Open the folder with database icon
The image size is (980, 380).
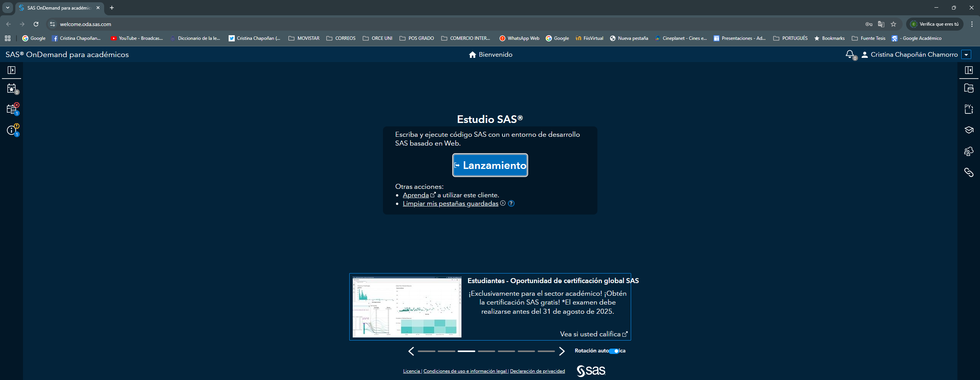969,88
